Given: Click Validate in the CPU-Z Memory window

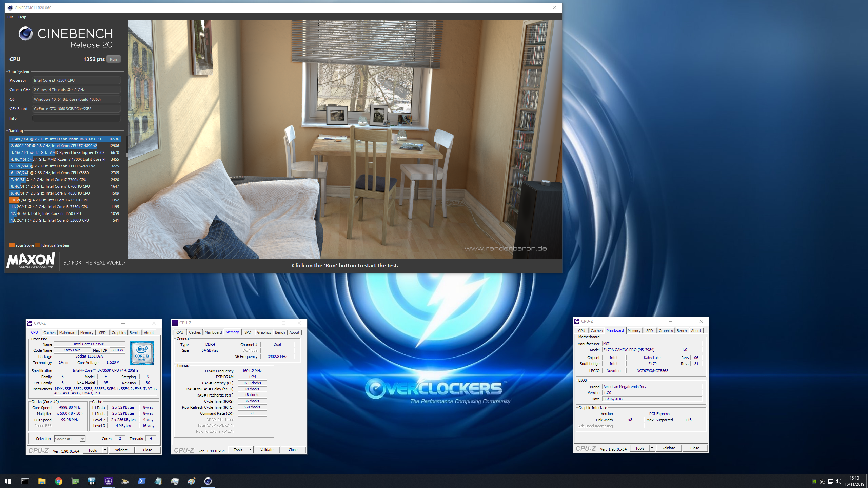Looking at the screenshot, I should [x=267, y=450].
